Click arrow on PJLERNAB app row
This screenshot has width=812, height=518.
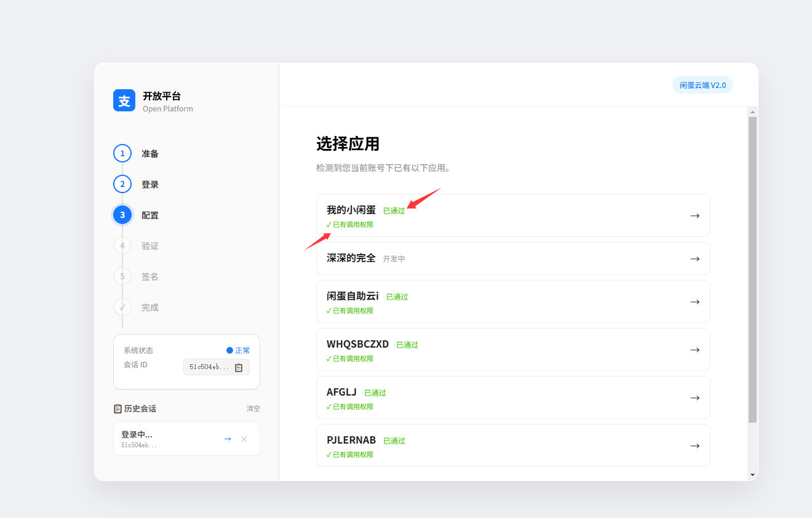click(695, 446)
